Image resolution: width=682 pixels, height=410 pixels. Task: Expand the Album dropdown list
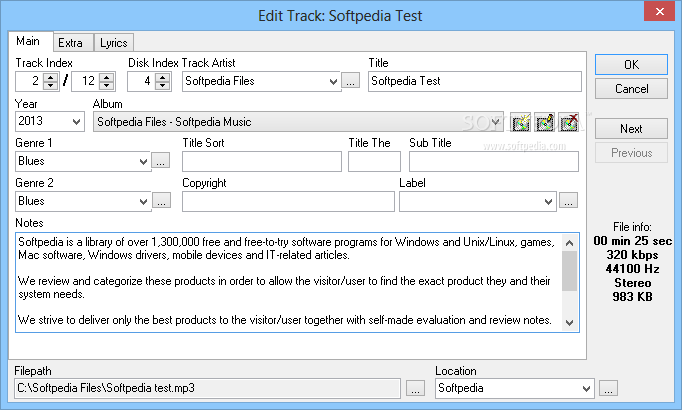pos(495,122)
